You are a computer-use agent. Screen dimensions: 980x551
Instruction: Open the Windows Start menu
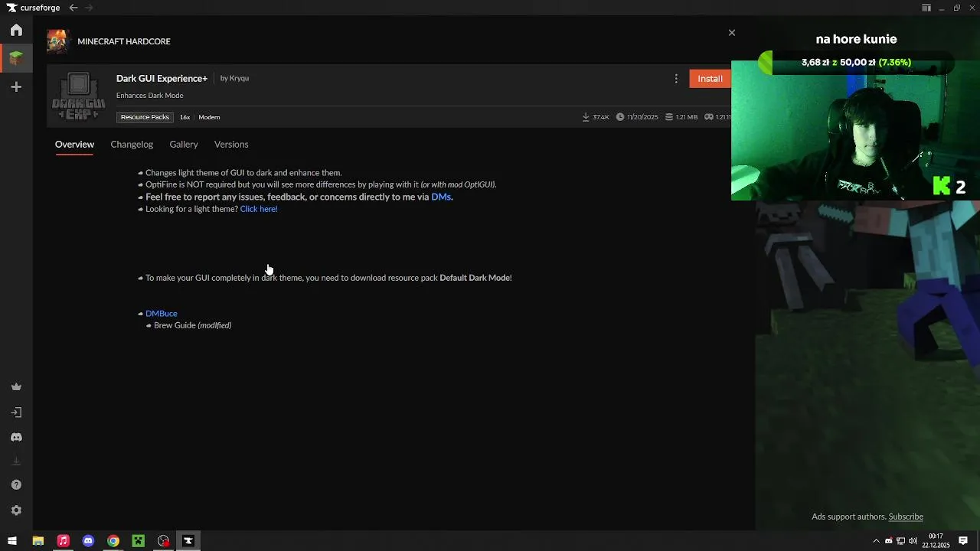coord(12,541)
